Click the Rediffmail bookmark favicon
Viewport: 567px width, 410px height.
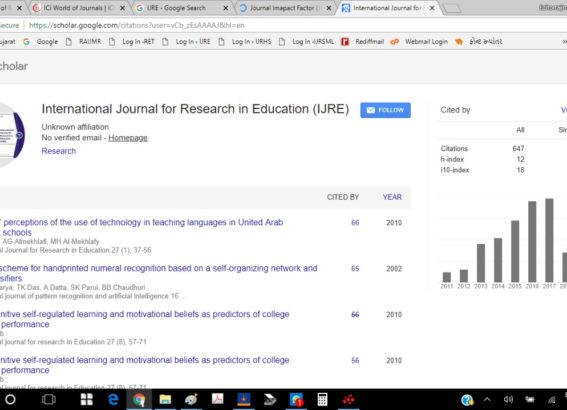point(345,42)
